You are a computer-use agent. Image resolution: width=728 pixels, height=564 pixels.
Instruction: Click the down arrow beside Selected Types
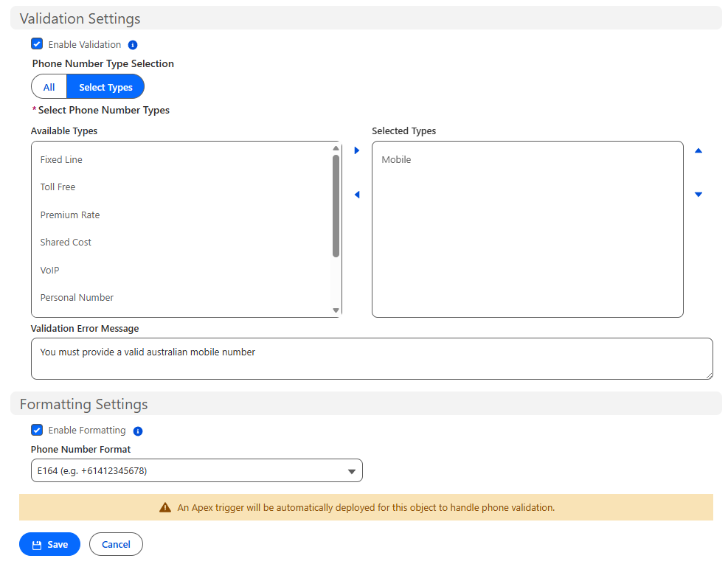click(x=698, y=194)
